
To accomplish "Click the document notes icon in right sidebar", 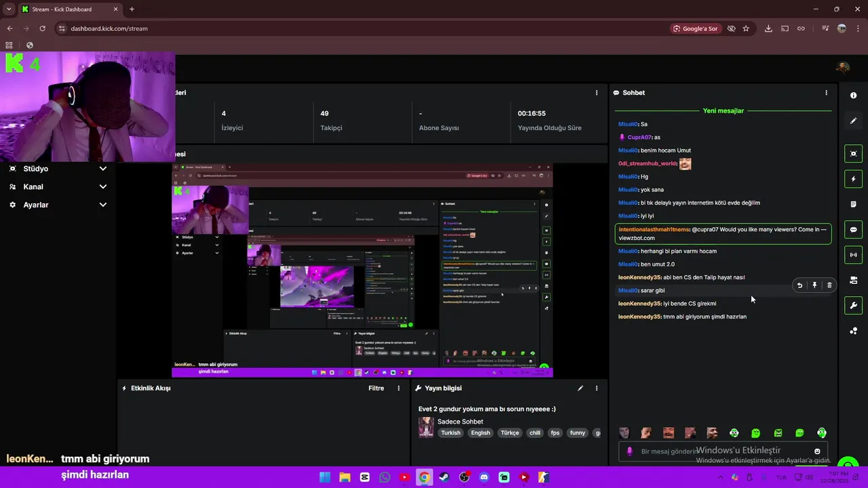I will point(853,204).
